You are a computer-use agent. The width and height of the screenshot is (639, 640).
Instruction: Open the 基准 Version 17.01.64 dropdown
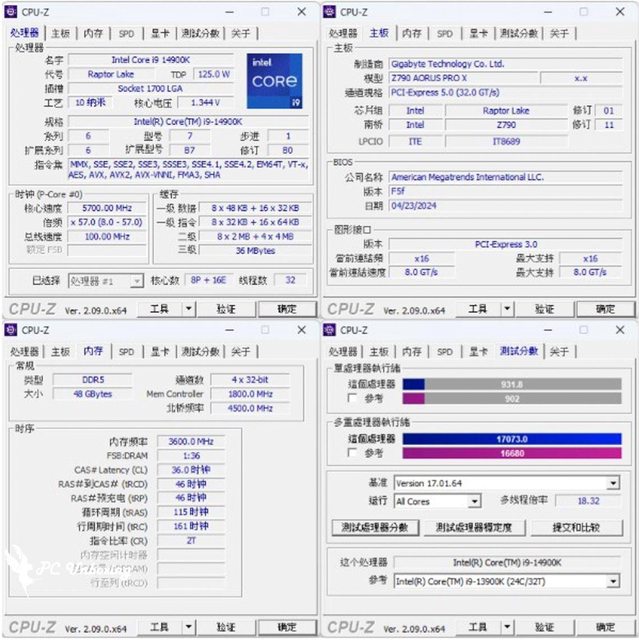point(506,483)
